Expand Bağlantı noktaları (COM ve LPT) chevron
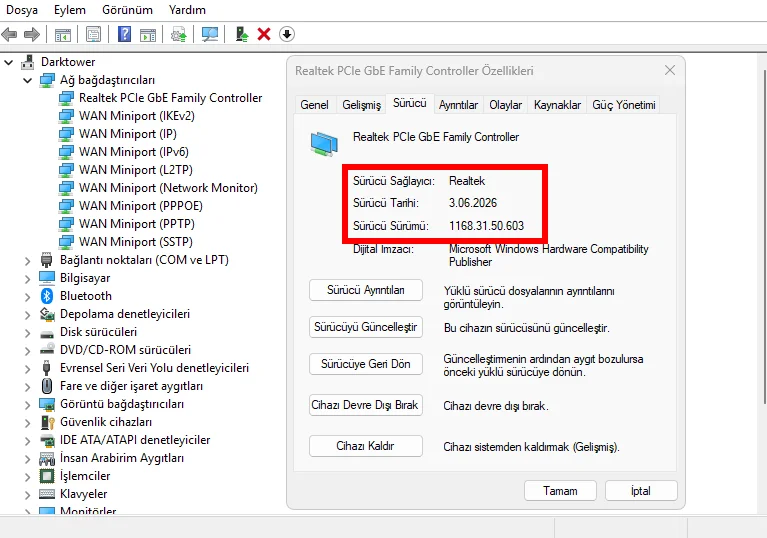The height and width of the screenshot is (538, 767). (x=27, y=261)
